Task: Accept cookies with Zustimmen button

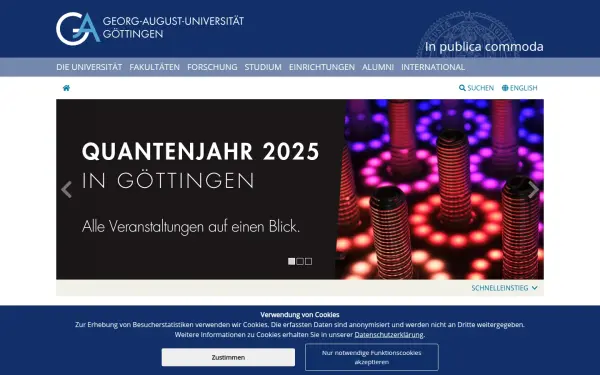Action: [228, 357]
